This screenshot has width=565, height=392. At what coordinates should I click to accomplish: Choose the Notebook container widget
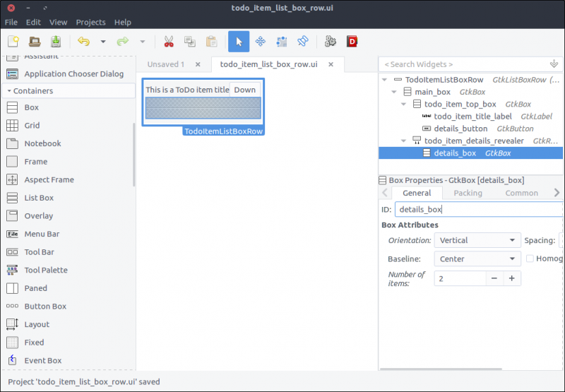point(42,143)
